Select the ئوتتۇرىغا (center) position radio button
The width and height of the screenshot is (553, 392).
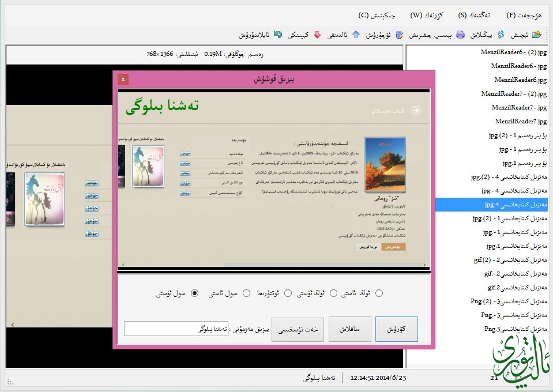pyautogui.click(x=288, y=293)
